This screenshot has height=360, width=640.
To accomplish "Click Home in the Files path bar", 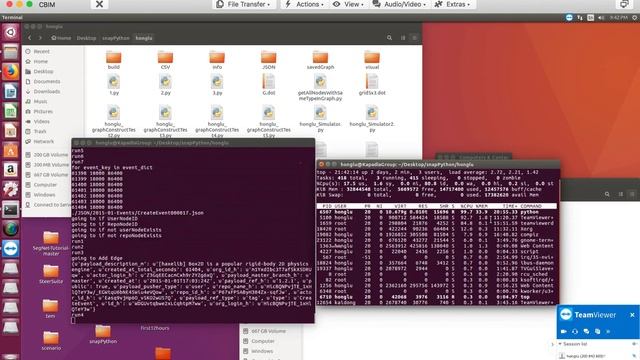I will pos(61,38).
